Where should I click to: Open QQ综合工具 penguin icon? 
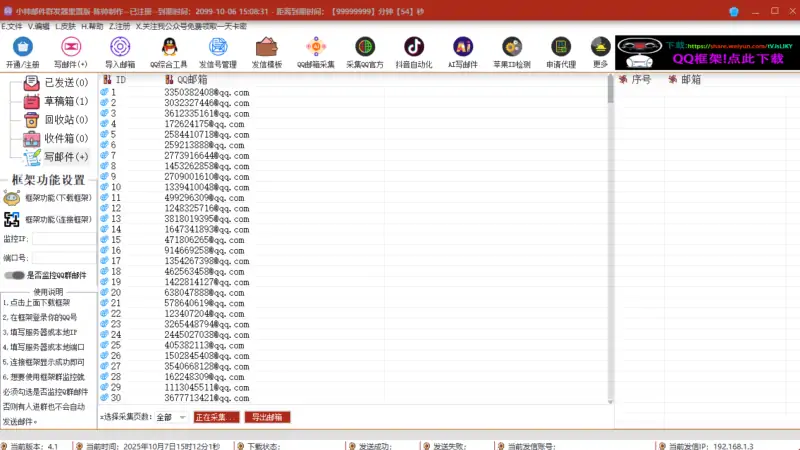[168, 49]
